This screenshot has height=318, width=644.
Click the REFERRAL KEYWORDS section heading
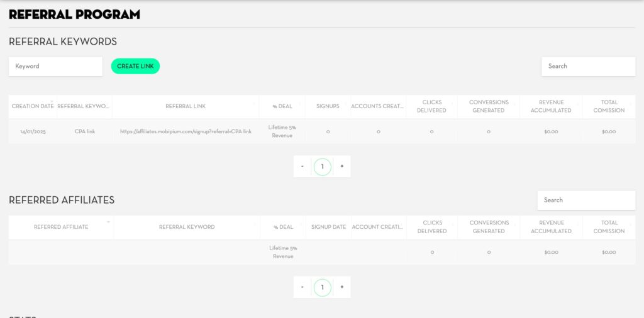click(x=63, y=42)
